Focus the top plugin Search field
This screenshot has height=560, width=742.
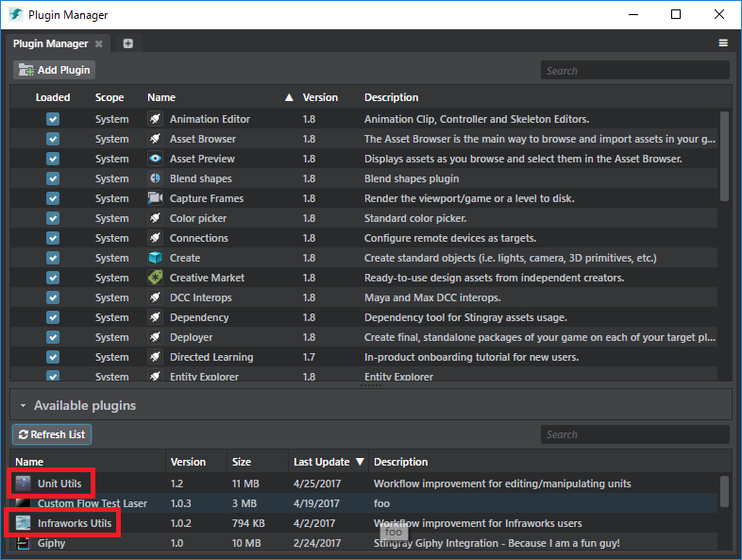coord(635,71)
